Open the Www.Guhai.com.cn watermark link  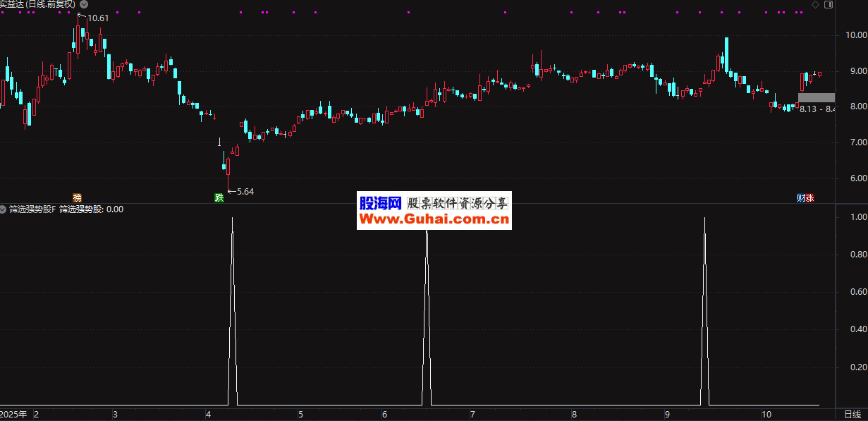pos(434,220)
